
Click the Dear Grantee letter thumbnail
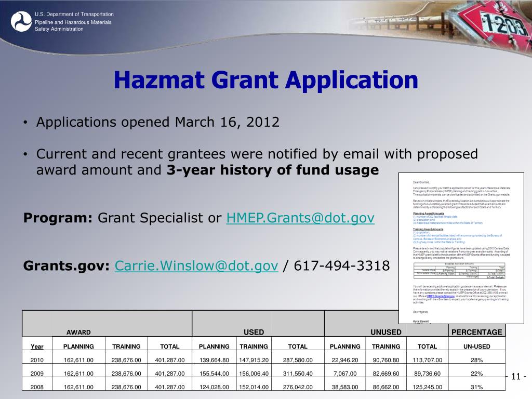[x=461, y=248]
